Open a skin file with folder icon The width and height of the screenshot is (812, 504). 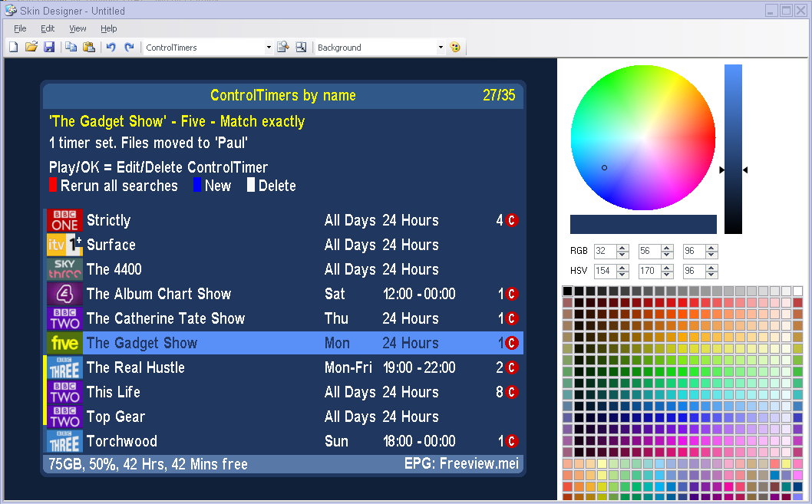31,47
